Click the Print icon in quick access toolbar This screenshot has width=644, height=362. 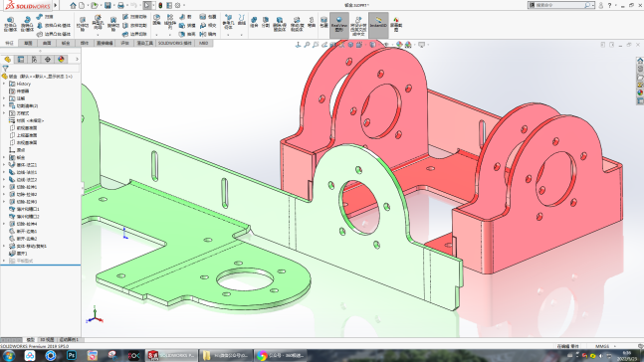tap(120, 5)
